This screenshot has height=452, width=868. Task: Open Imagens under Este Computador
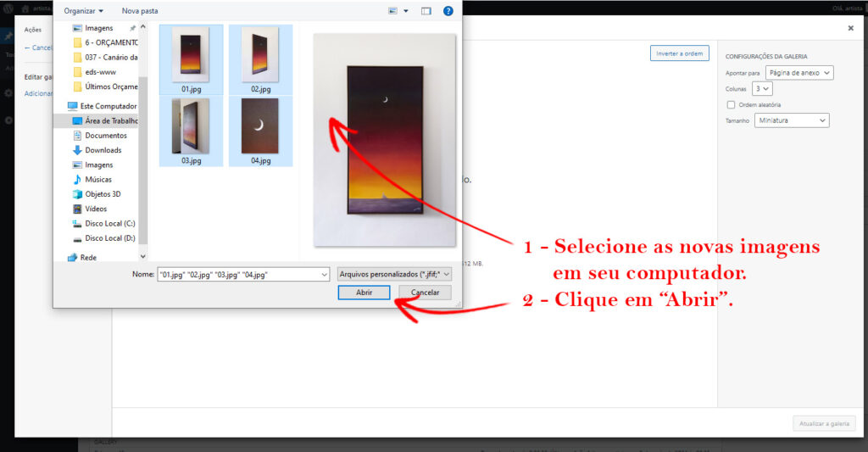point(93,165)
